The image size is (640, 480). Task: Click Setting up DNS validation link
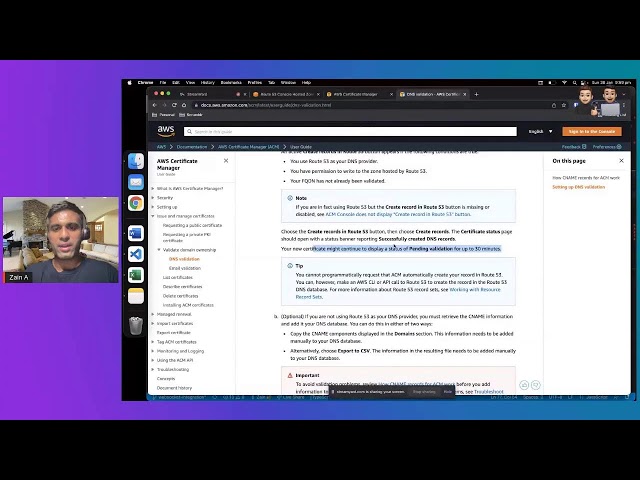(x=578, y=187)
